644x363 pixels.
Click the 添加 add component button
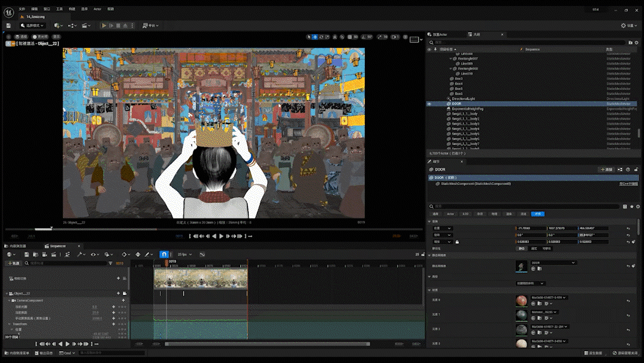(606, 170)
